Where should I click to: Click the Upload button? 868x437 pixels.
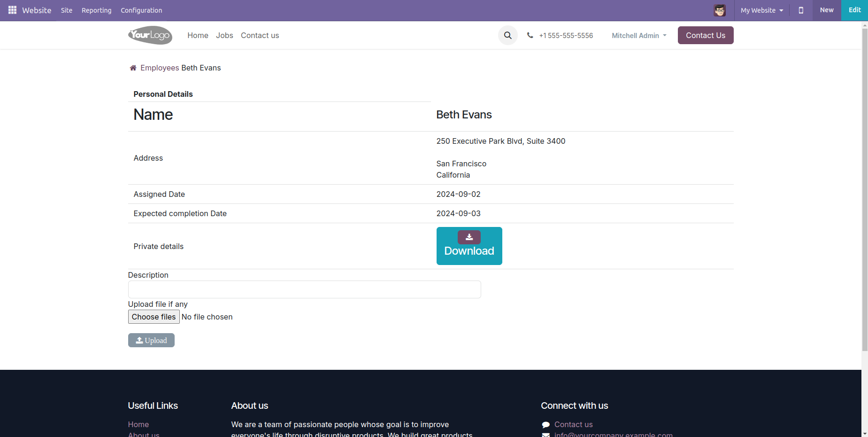151,340
